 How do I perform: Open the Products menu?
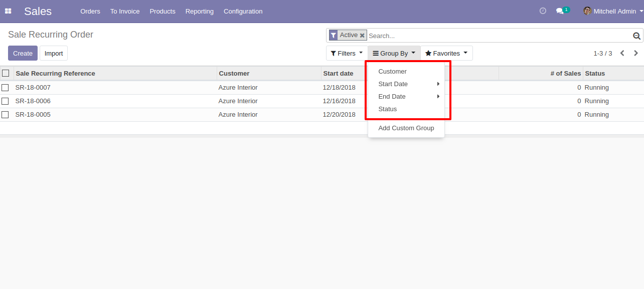pyautogui.click(x=163, y=11)
